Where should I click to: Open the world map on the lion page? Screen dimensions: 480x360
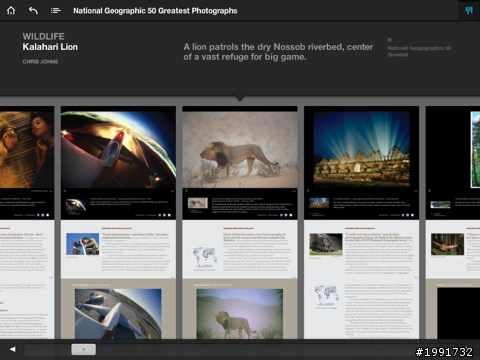[205, 256]
